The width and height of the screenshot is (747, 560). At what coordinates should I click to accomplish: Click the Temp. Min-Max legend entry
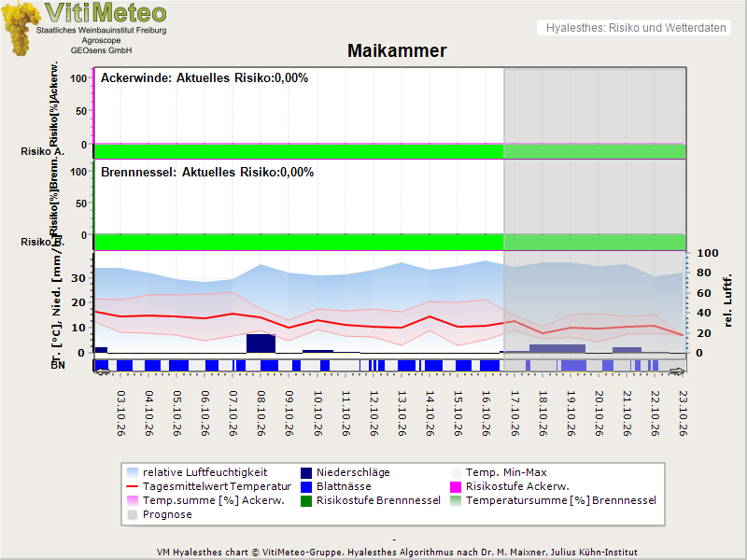tap(499, 473)
